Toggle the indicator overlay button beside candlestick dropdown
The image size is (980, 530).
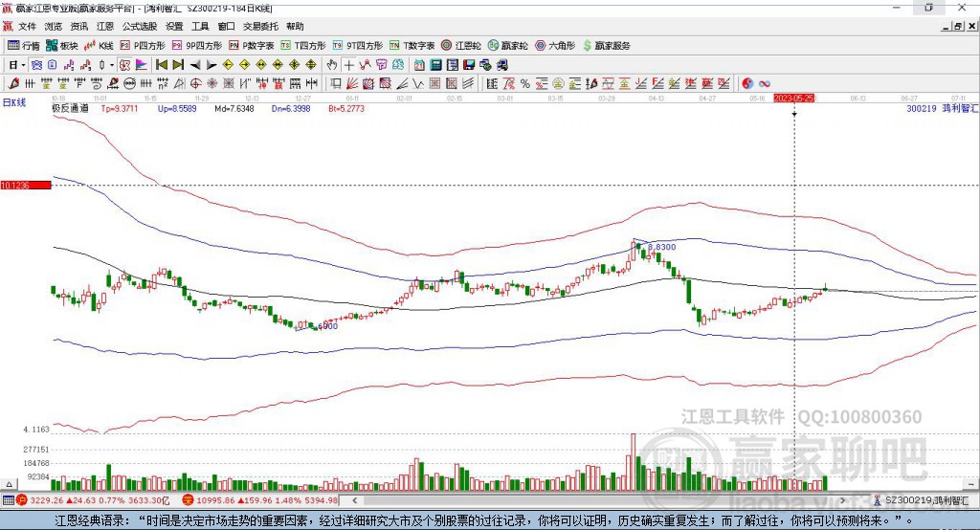click(x=124, y=65)
